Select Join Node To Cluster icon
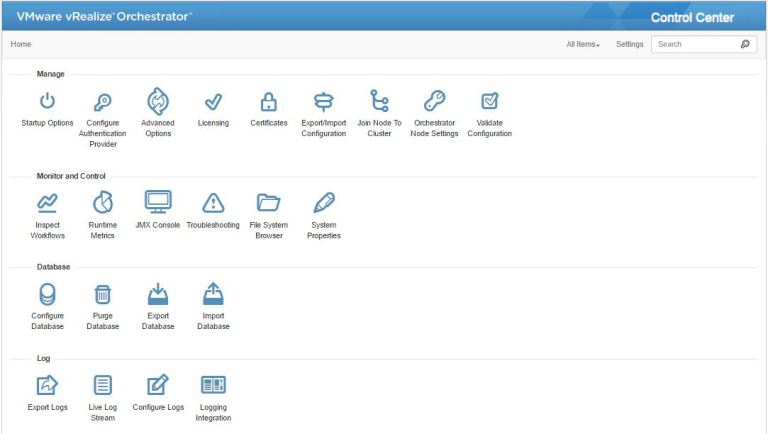Viewport: 768px width, 434px height. [379, 101]
